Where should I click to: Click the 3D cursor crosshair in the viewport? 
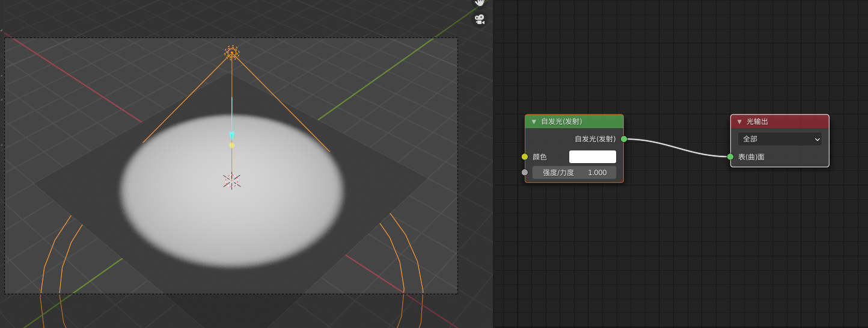point(232,181)
